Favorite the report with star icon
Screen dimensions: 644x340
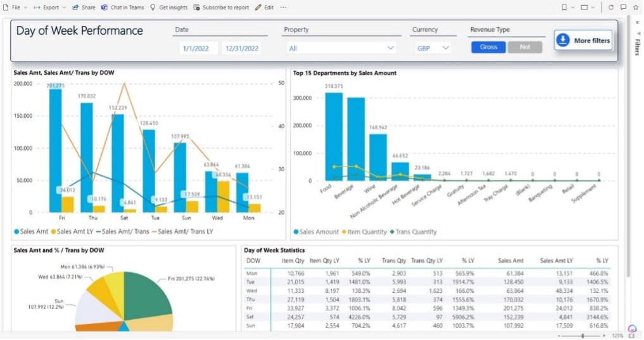coord(636,8)
